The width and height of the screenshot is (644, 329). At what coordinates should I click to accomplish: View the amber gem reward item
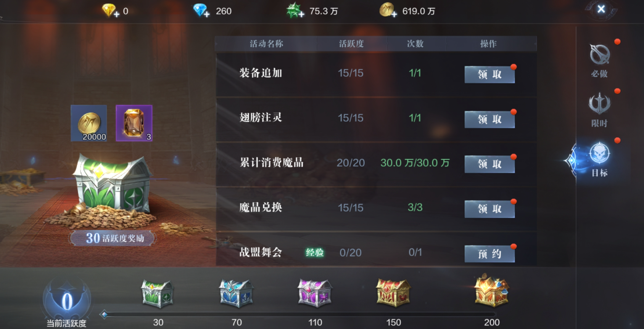pyautogui.click(x=134, y=123)
